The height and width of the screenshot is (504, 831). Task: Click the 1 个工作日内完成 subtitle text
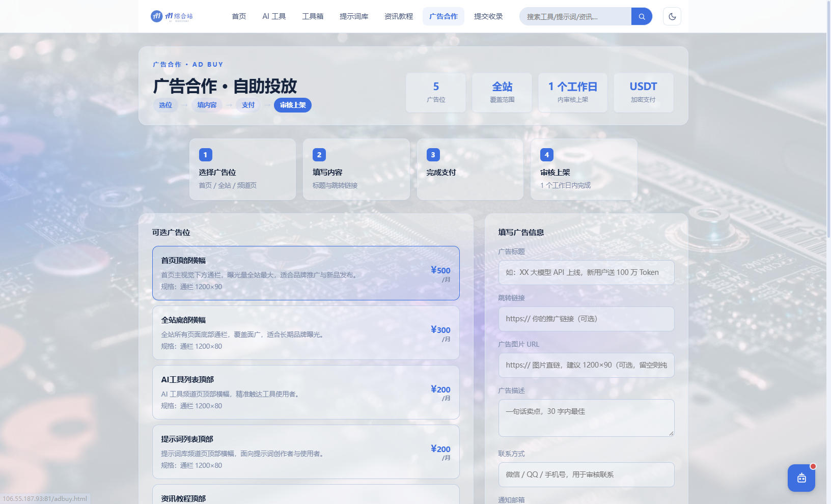(x=565, y=185)
